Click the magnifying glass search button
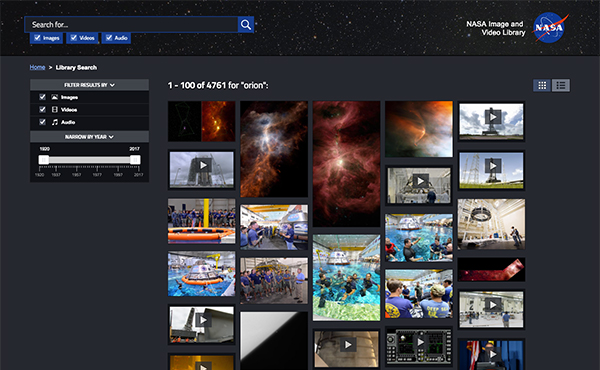 click(246, 25)
